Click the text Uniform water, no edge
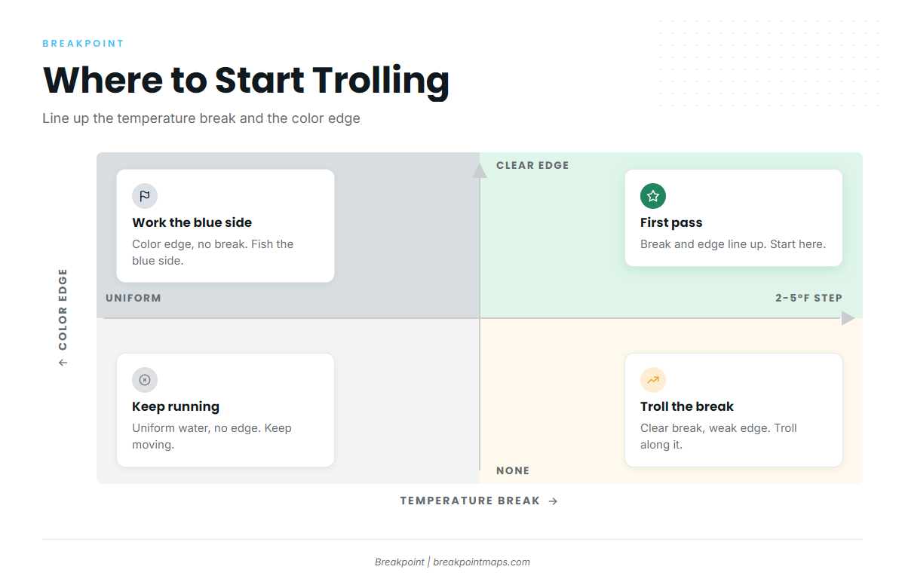905x588 pixels. pos(196,428)
